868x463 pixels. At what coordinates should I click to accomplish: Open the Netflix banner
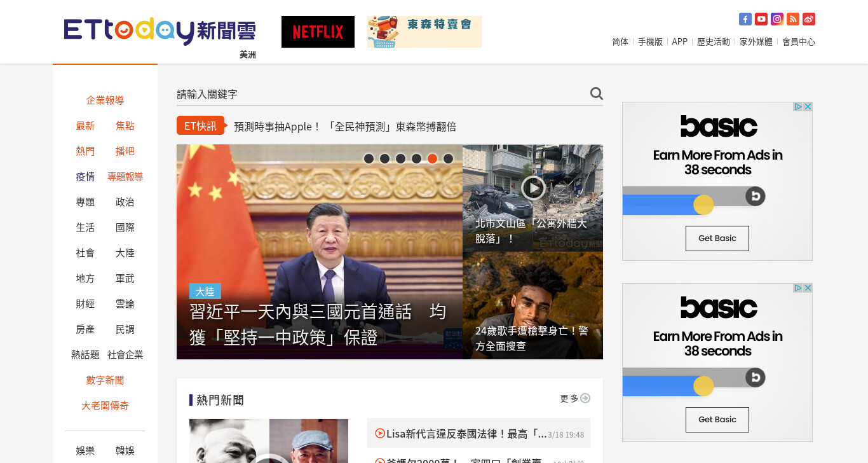[x=318, y=32]
